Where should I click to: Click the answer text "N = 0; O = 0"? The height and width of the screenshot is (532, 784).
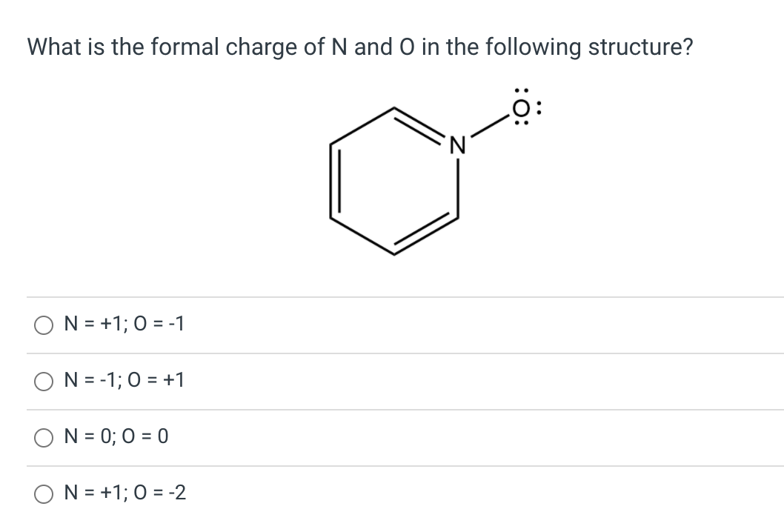coord(116,437)
